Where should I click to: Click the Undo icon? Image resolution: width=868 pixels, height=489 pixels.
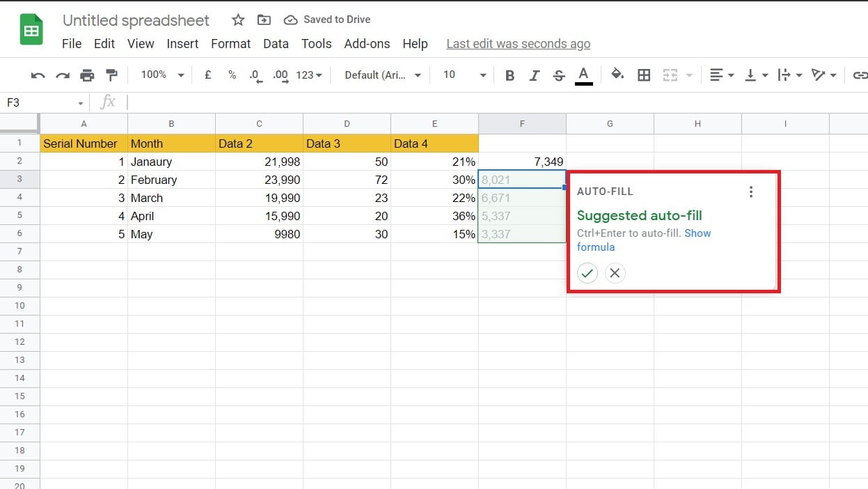[x=38, y=75]
